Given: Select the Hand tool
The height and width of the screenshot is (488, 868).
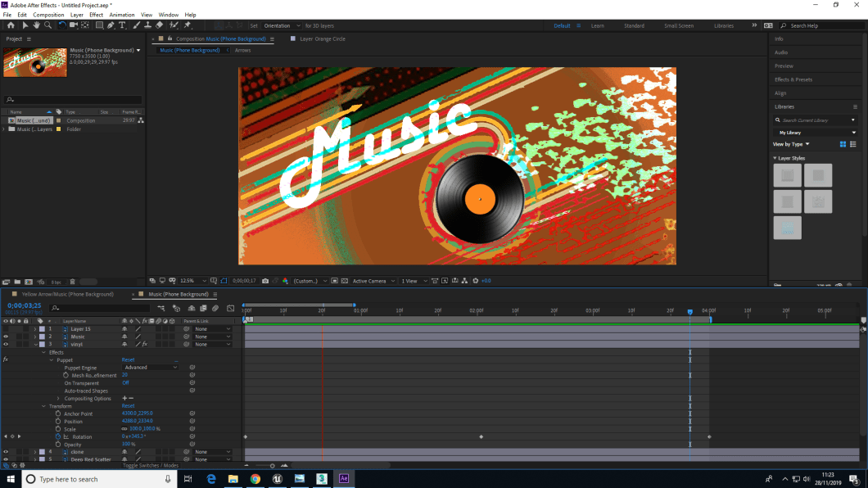Looking at the screenshot, I should (x=36, y=25).
